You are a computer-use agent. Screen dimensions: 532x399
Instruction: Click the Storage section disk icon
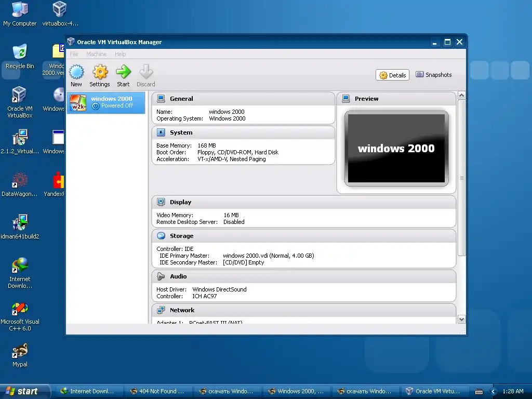coord(161,236)
